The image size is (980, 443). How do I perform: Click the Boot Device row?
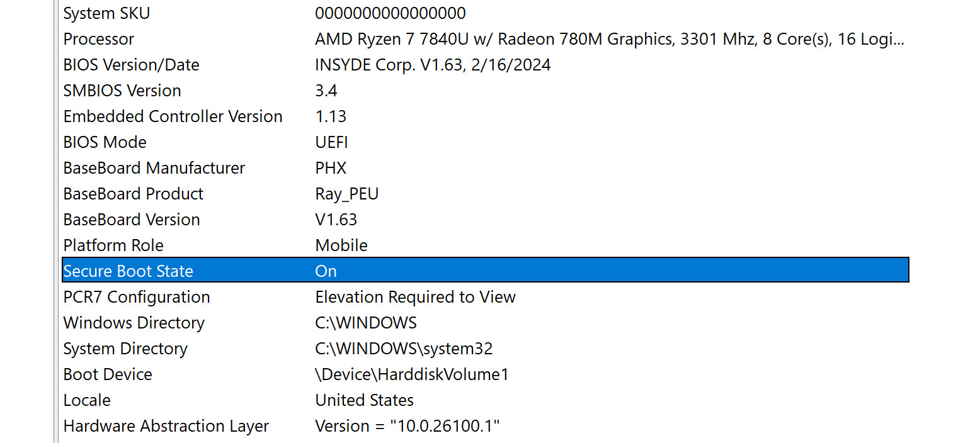(108, 374)
